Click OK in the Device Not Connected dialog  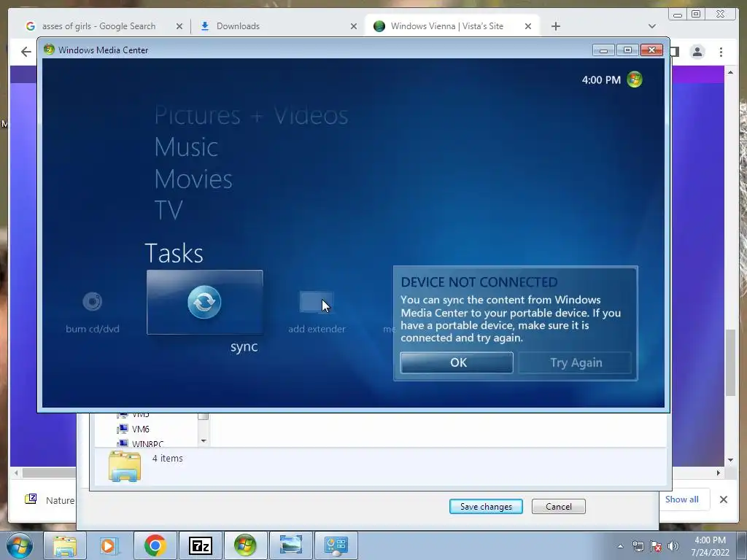click(x=457, y=363)
